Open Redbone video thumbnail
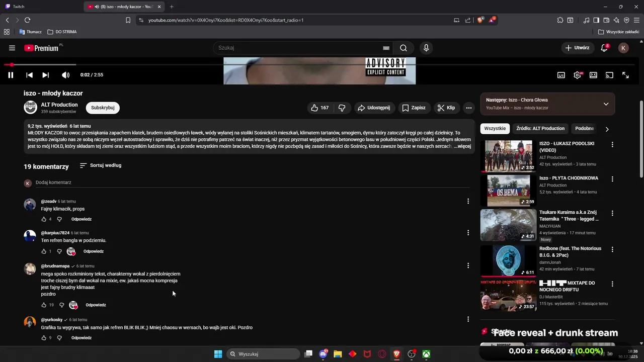644x362 pixels. 508,261
